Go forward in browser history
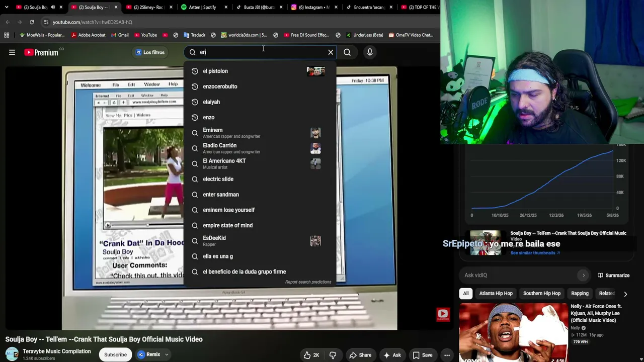Viewport: 644px width, 362px height. click(20, 22)
